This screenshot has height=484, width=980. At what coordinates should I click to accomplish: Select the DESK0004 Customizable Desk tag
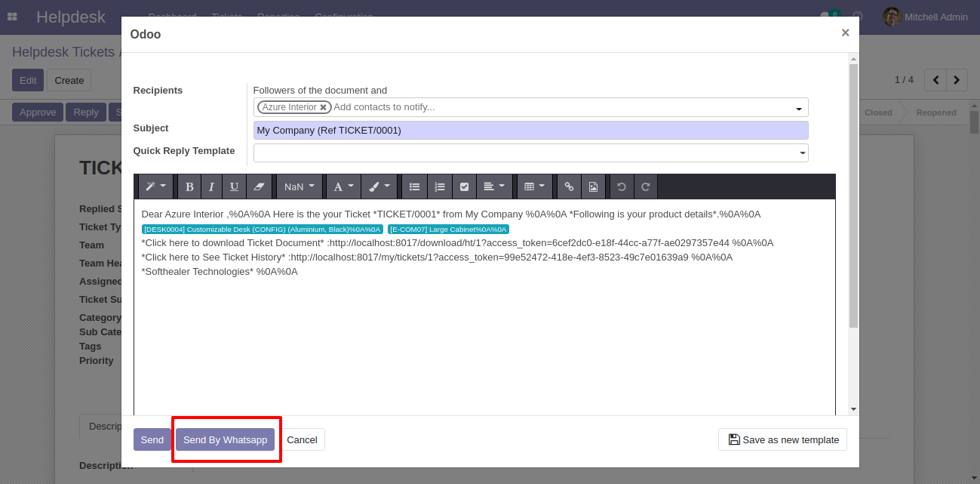tap(262, 229)
